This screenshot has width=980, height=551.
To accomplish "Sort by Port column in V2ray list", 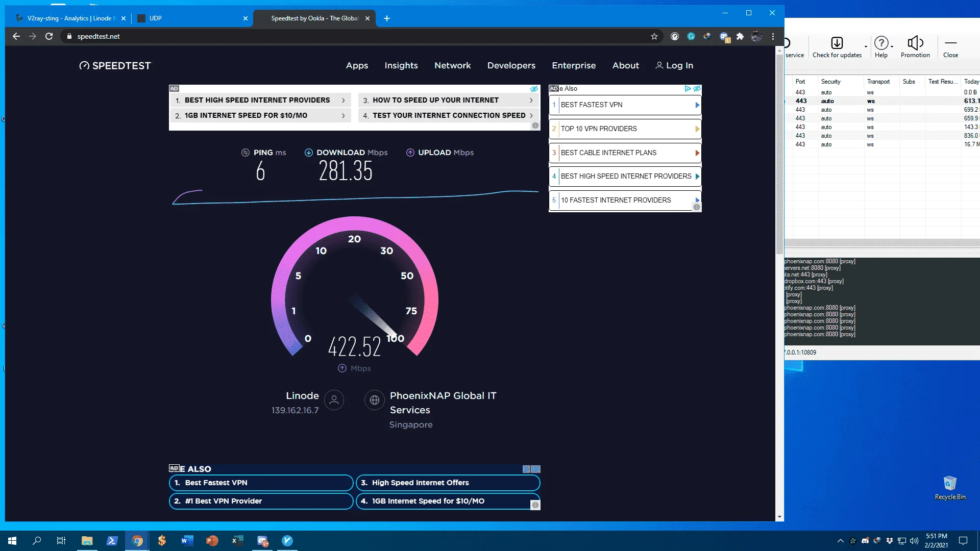I will pyautogui.click(x=800, y=82).
